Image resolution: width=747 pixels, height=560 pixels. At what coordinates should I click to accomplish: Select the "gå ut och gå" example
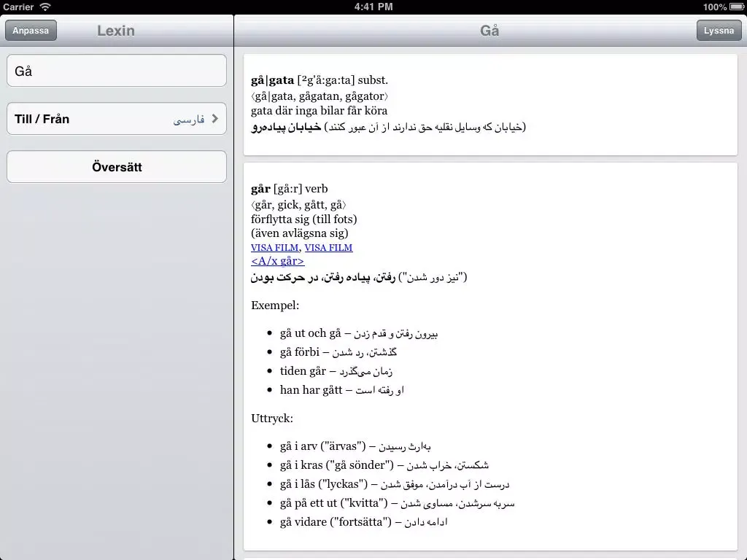coord(311,333)
